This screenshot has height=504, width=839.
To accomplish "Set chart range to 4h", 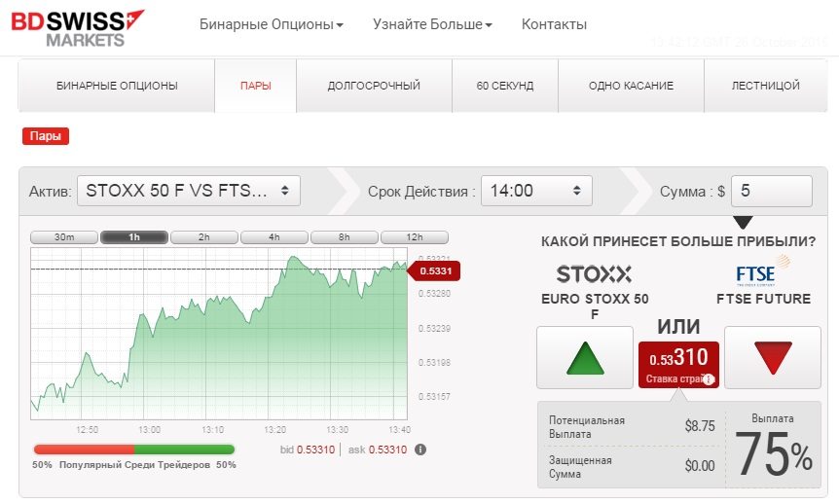I will pos(274,237).
